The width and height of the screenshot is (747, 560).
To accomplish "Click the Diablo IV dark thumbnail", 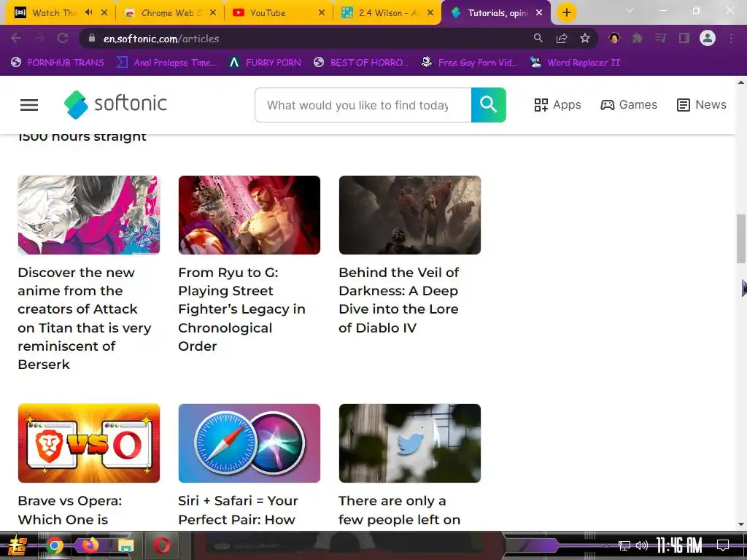I will pos(410,215).
